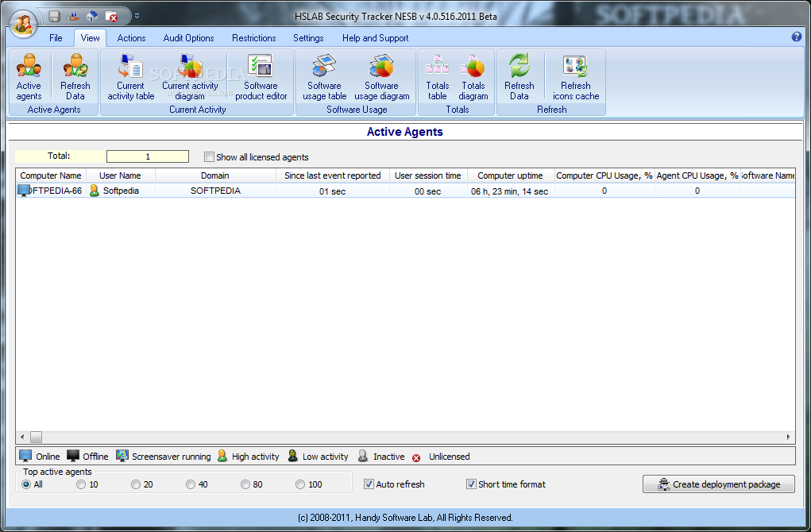
Task: Click the Low activity legend icon
Action: pos(293,456)
